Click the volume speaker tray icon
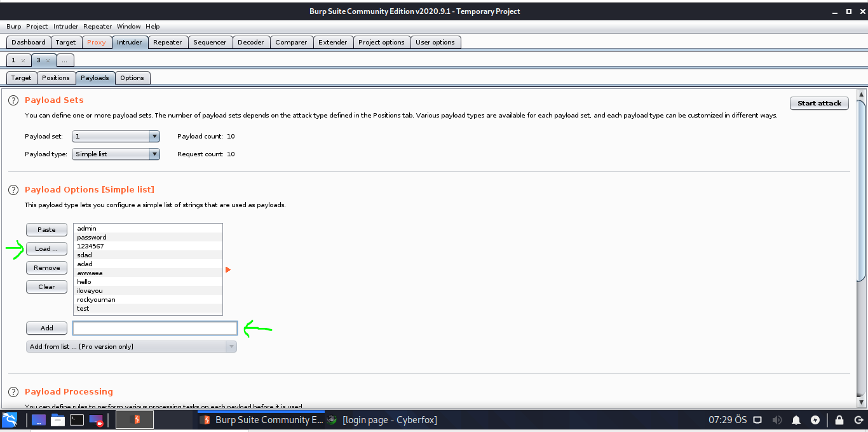868x432 pixels. pyautogui.click(x=776, y=420)
